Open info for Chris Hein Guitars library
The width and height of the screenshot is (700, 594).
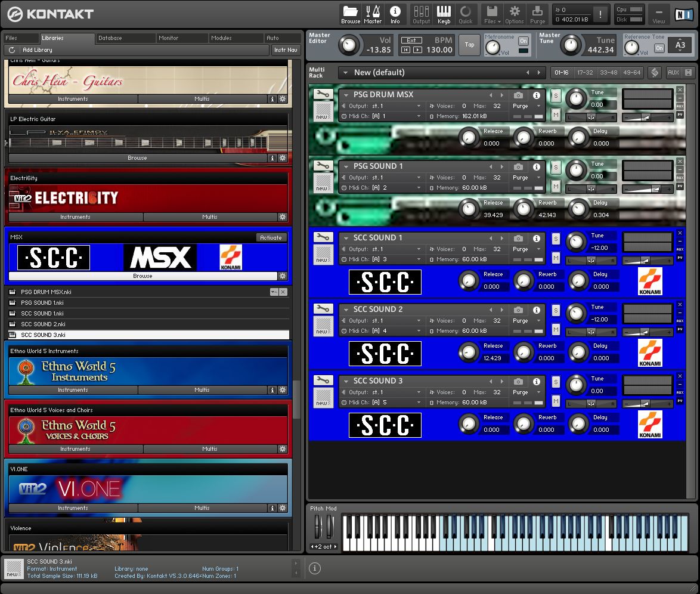tap(272, 99)
